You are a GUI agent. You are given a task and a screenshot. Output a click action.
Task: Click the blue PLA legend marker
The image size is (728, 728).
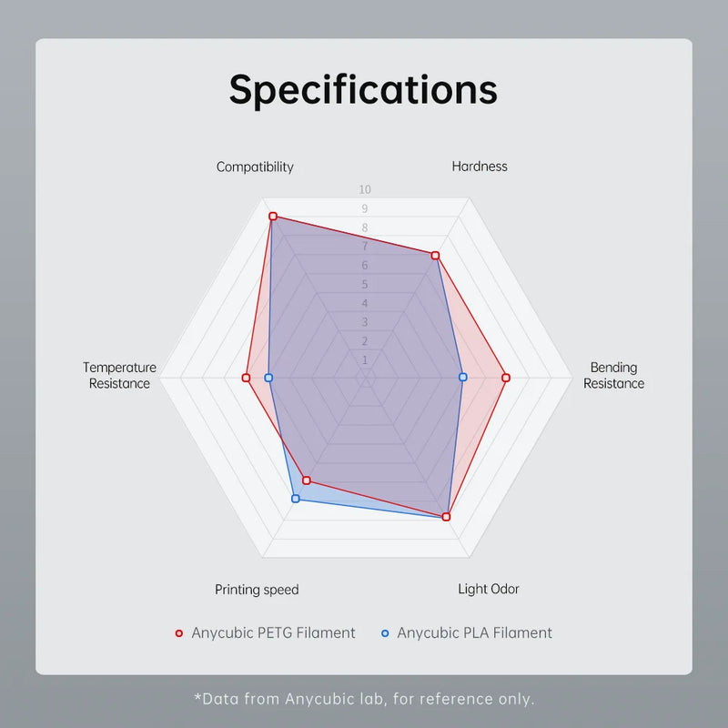385,633
